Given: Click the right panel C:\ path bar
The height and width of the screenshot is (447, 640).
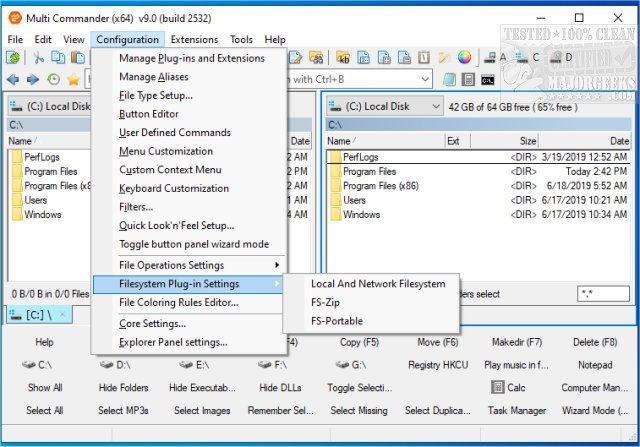Looking at the screenshot, I should [x=478, y=125].
